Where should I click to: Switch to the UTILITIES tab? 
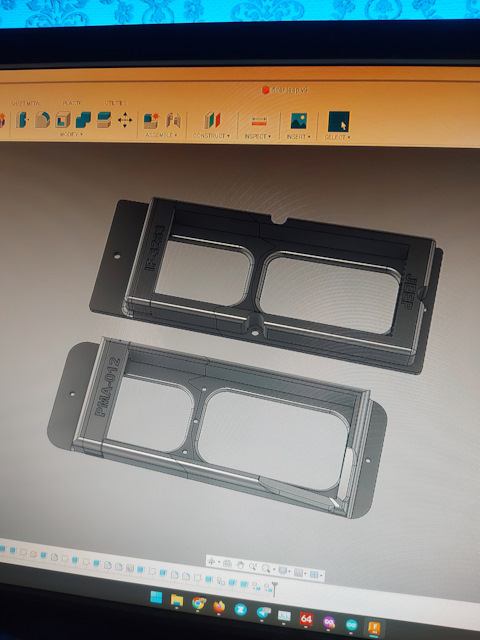pyautogui.click(x=116, y=103)
